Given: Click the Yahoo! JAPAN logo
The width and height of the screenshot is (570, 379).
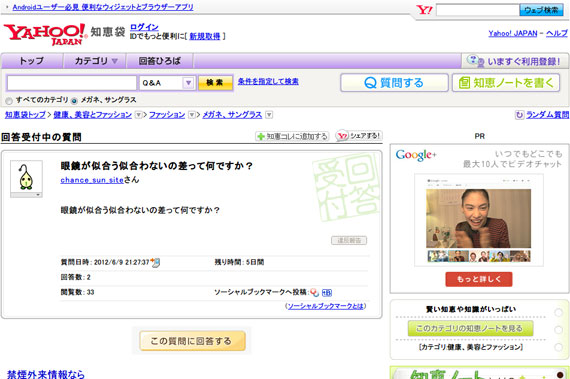Looking at the screenshot, I should [45, 34].
